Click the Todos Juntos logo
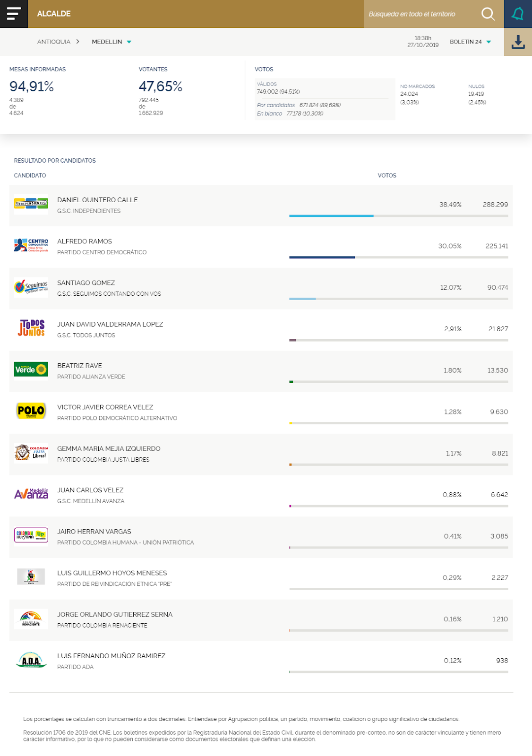Screen dimensions: 532x756 tap(31, 328)
